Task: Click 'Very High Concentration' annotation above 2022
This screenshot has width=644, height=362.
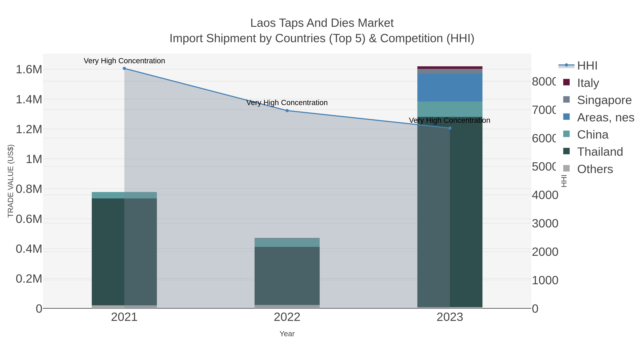Action: [287, 103]
